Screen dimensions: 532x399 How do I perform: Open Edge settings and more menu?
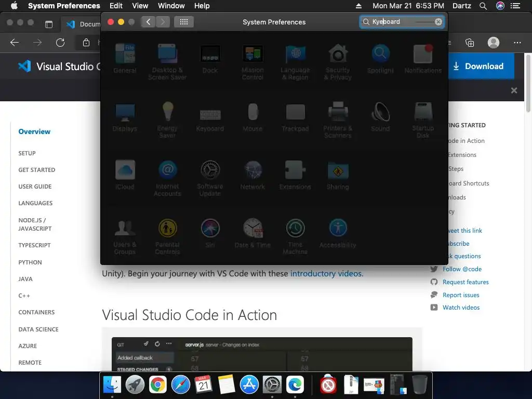[x=517, y=43]
